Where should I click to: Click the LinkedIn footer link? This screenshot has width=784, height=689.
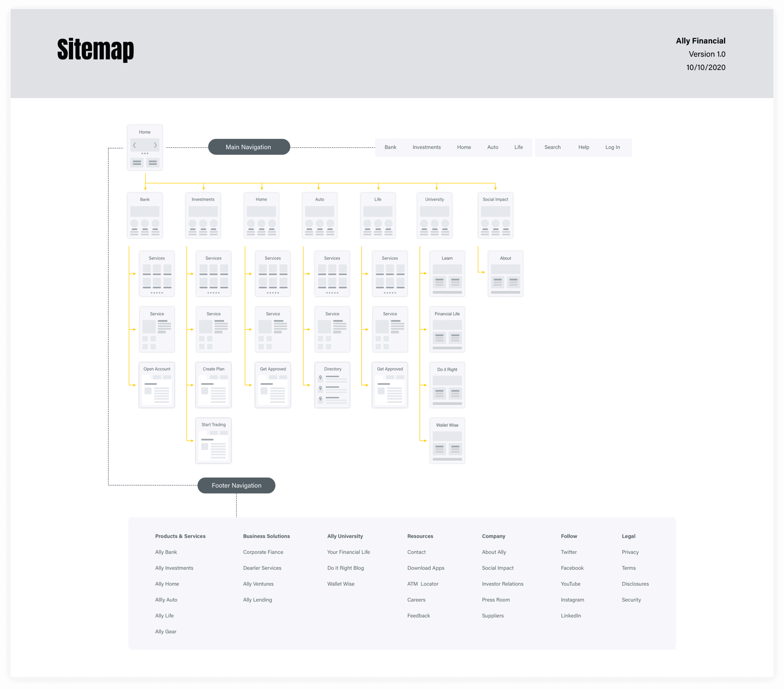[x=571, y=616]
